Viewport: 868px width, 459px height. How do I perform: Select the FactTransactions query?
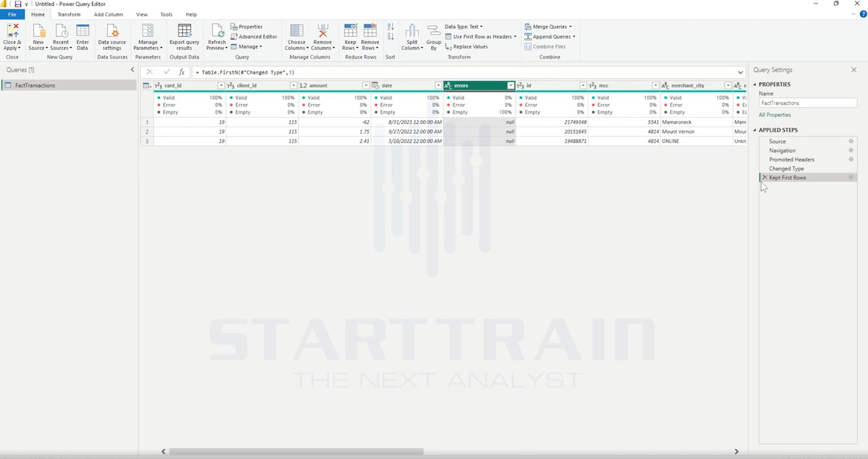[69, 85]
